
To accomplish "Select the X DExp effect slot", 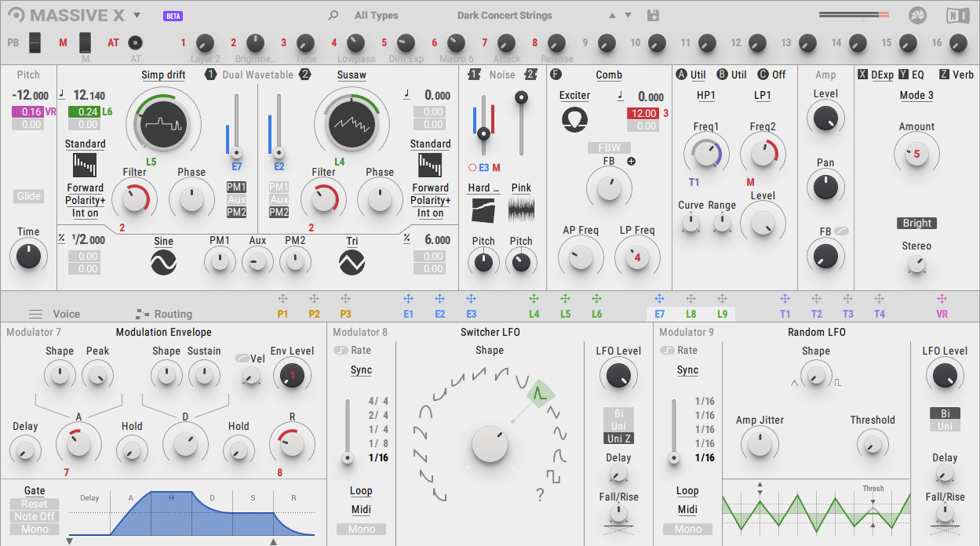I will [x=876, y=75].
